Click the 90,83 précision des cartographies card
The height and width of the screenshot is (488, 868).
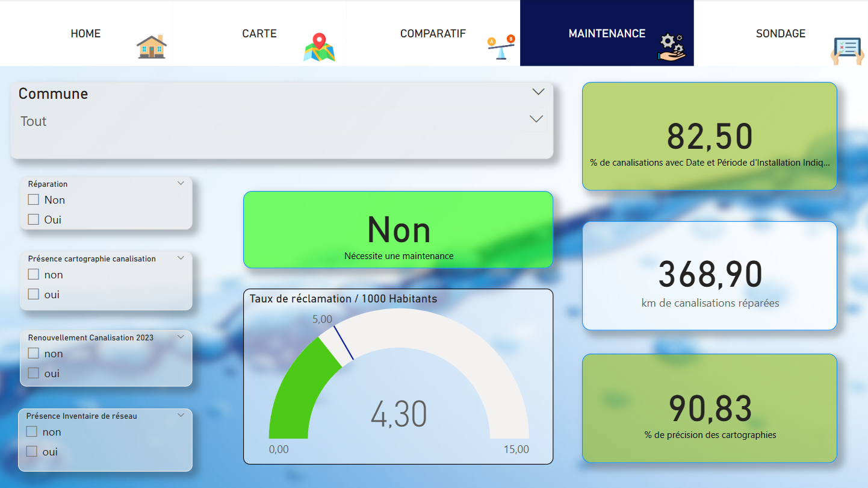pyautogui.click(x=710, y=408)
